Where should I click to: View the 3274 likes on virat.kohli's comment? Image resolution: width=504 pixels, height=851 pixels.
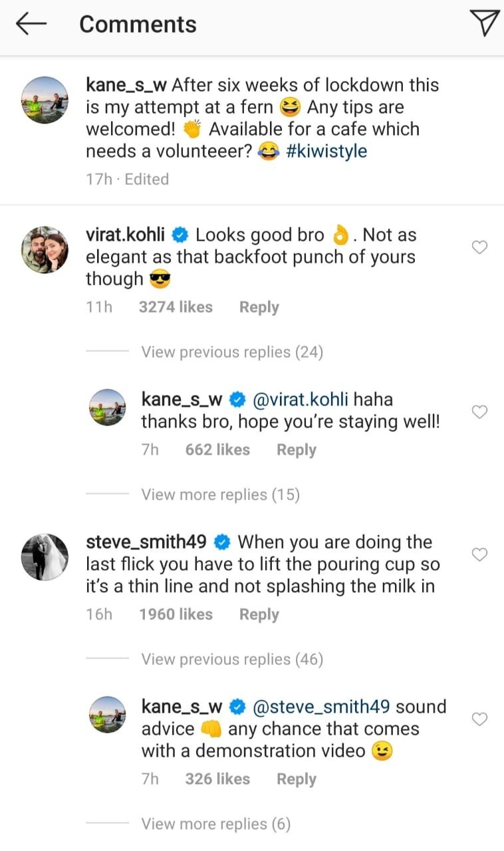pos(176,307)
